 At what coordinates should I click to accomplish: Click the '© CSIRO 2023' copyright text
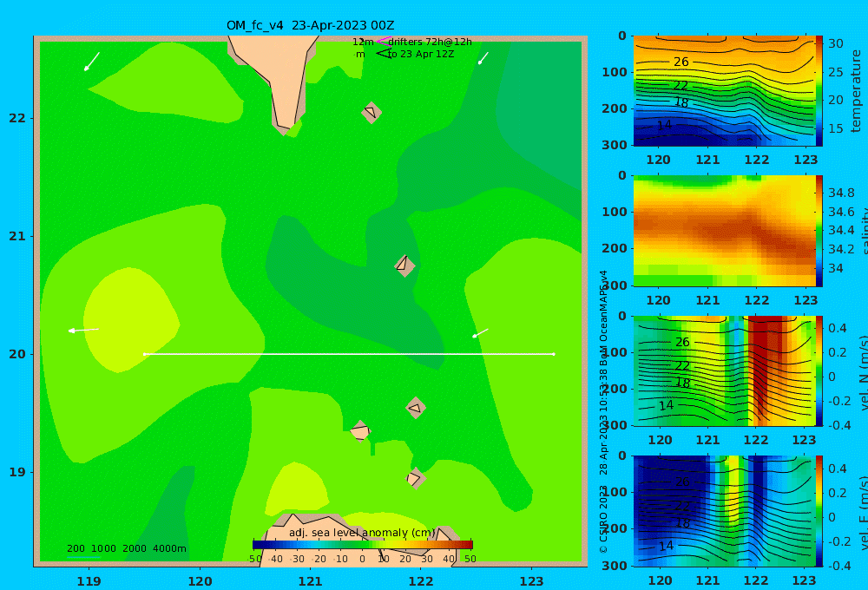click(603, 519)
